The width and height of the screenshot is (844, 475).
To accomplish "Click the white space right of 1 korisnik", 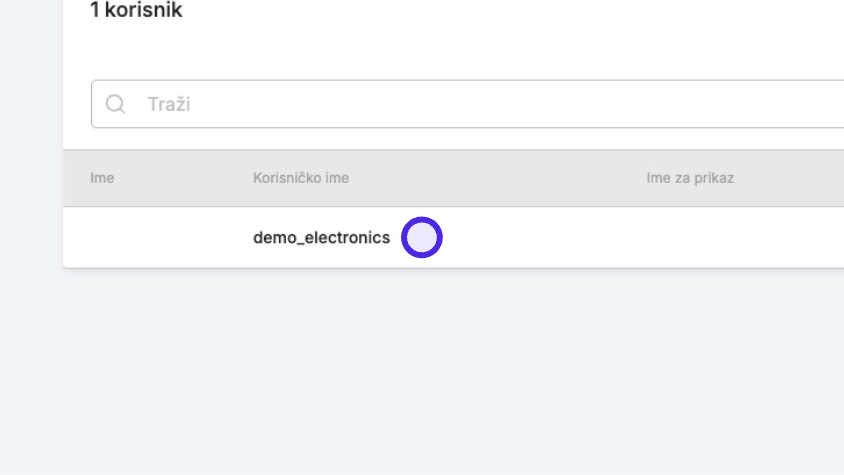I will click(511, 10).
